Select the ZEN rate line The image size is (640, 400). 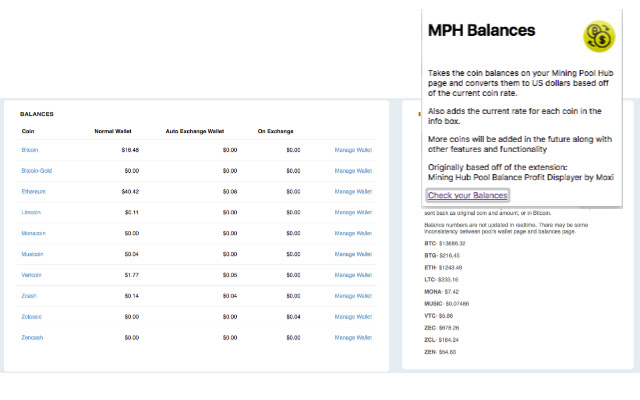pyautogui.click(x=440, y=352)
